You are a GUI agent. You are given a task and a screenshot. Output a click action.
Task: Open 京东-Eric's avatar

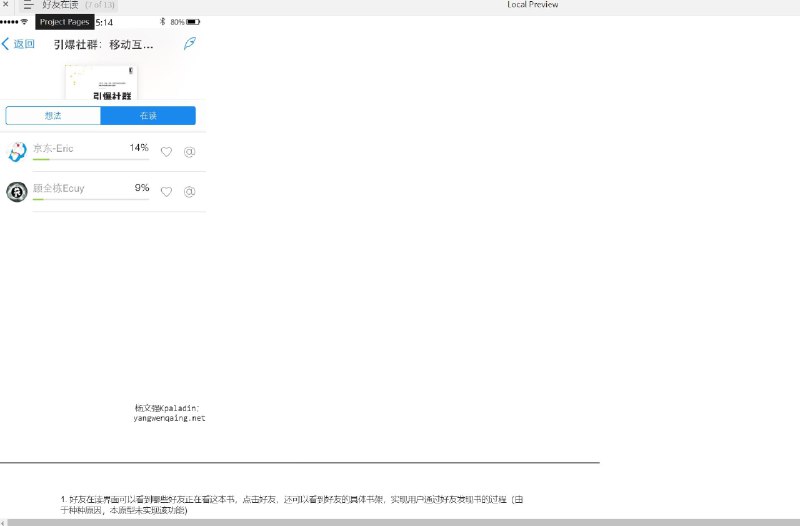coord(16,152)
